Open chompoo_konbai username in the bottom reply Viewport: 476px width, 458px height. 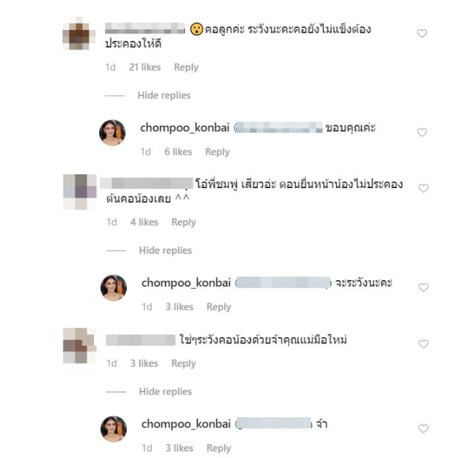[186, 424]
